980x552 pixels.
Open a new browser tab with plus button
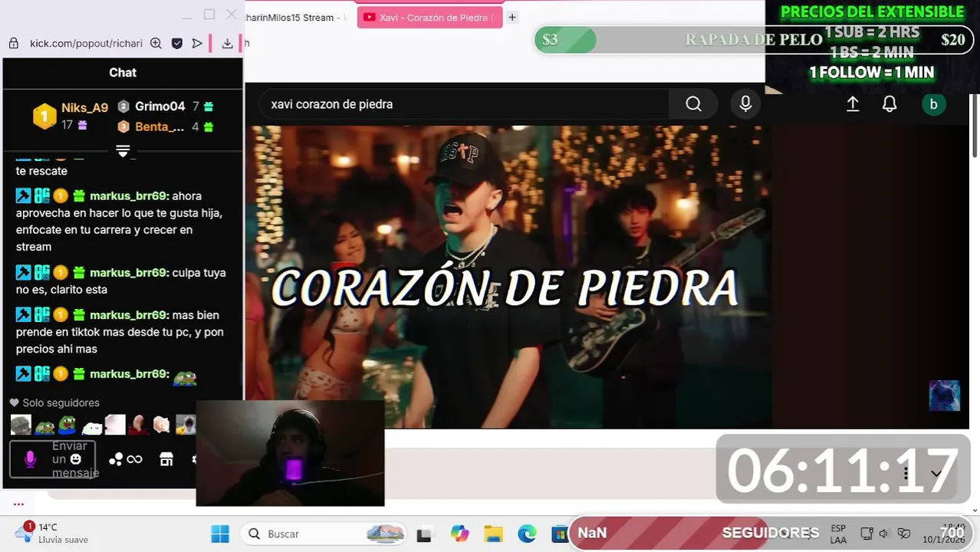tap(512, 17)
